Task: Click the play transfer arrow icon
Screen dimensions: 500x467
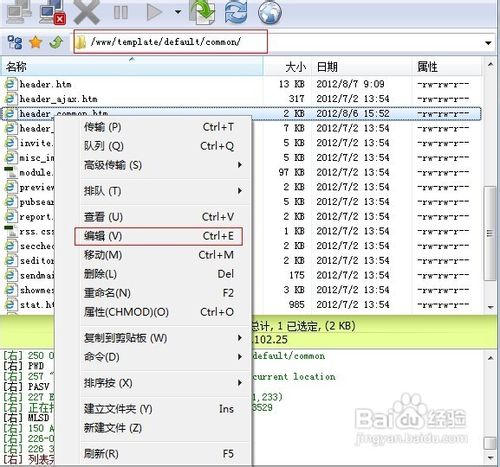Action: [x=154, y=12]
